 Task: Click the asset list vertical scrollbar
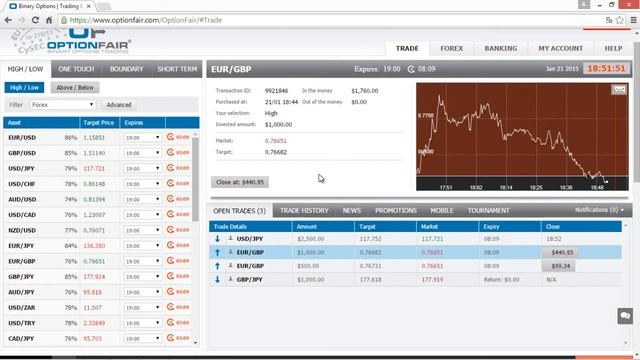pos(195,180)
